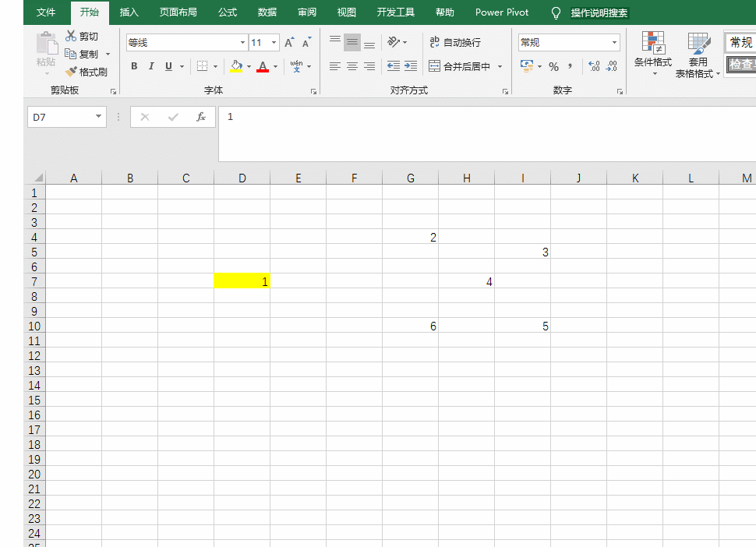Switch to the 公式 tab
756x547 pixels.
pos(227,12)
